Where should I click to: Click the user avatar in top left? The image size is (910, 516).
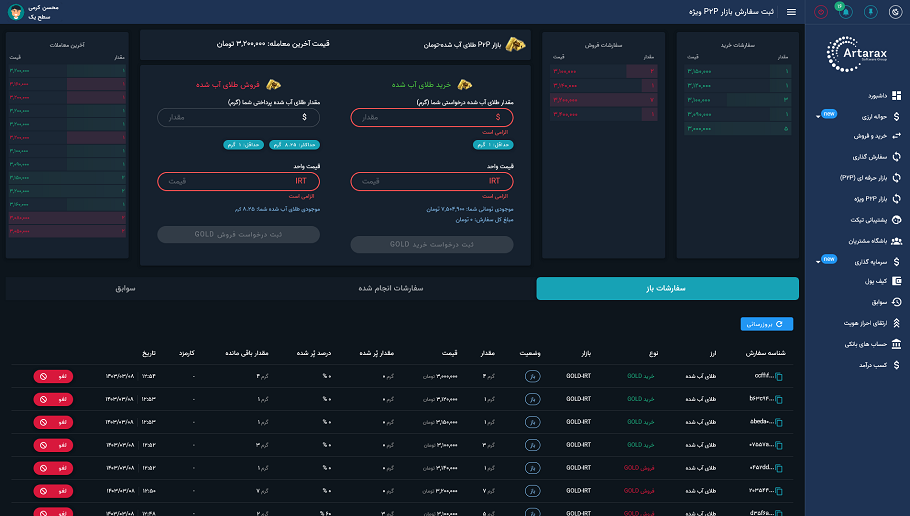pos(16,12)
